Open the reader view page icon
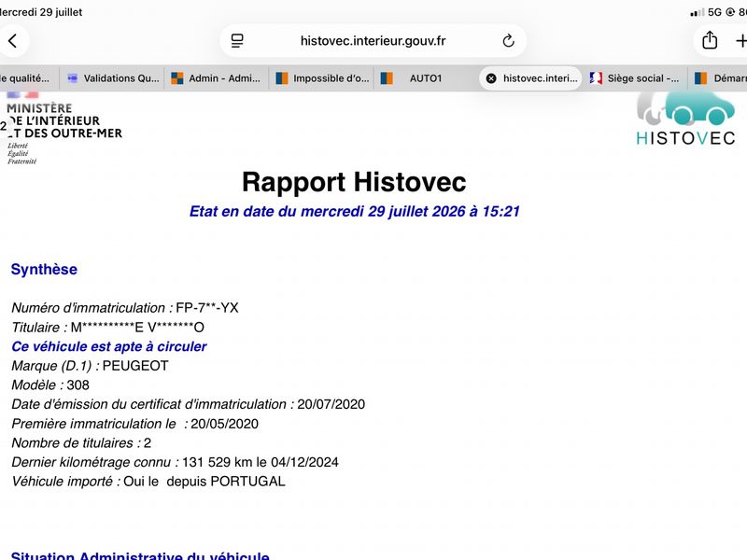Screen dimensions: 747x560 click(237, 41)
